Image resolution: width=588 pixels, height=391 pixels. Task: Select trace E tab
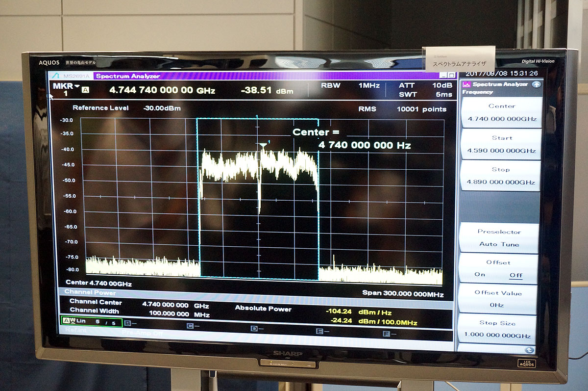pos(322,332)
